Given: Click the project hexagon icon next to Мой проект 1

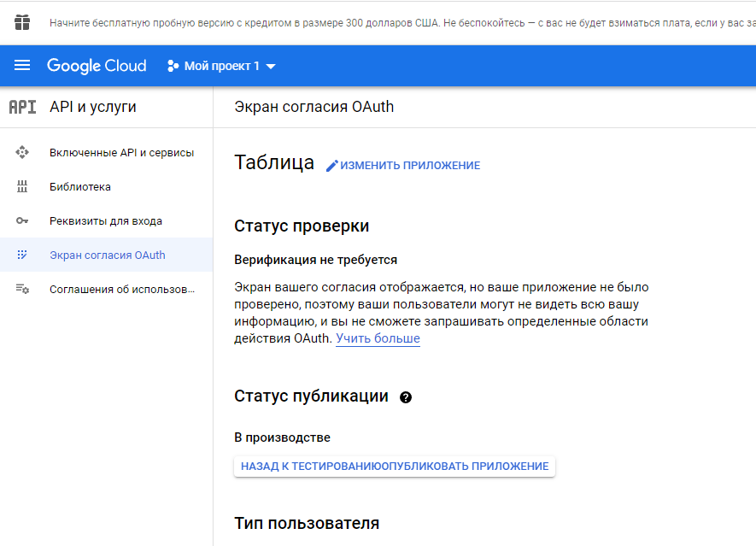Looking at the screenshot, I should (x=173, y=66).
